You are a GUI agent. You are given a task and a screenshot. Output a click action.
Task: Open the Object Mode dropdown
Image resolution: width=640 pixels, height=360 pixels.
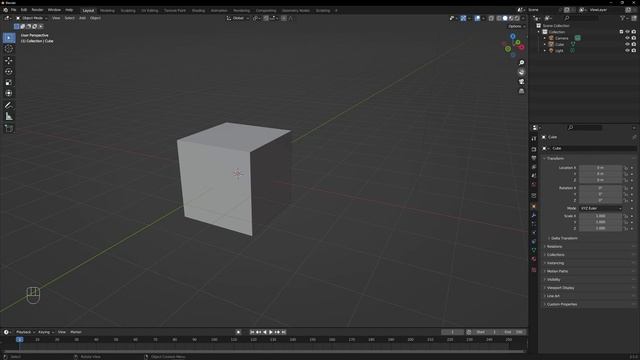[32, 18]
